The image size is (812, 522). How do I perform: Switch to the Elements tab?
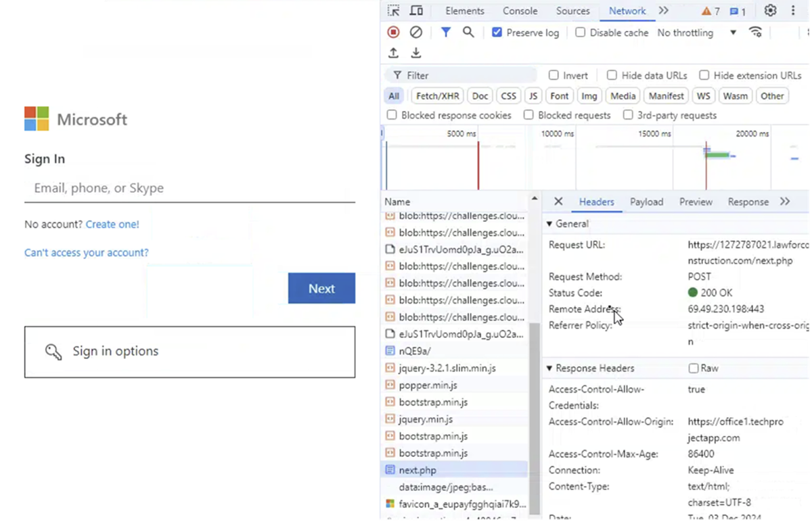click(465, 11)
